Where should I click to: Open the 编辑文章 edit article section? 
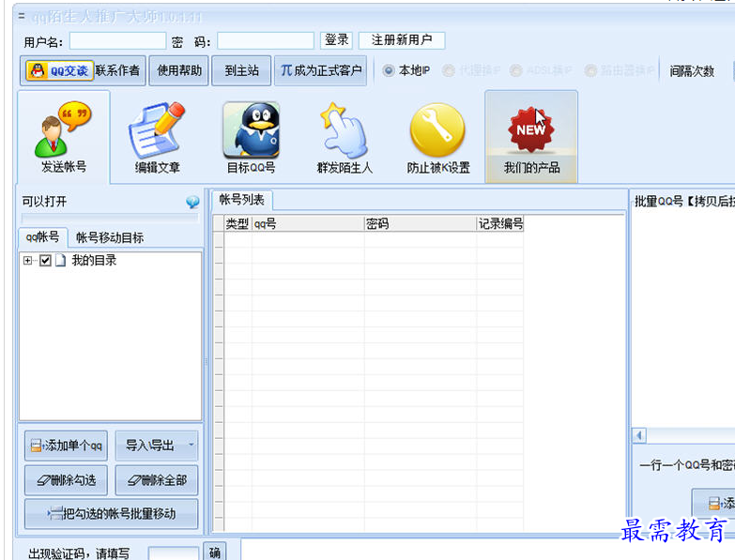(x=157, y=137)
